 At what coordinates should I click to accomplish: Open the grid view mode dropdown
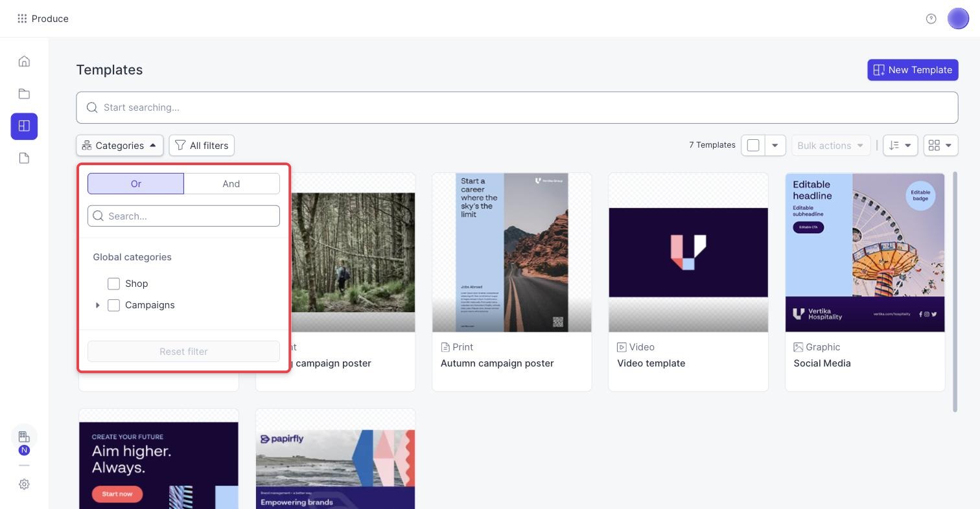click(x=940, y=146)
